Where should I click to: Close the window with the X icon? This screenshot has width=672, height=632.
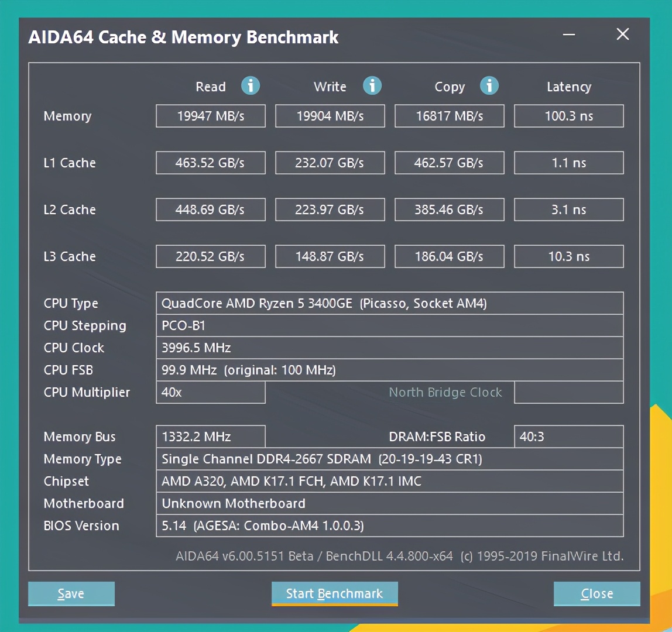[x=623, y=35]
